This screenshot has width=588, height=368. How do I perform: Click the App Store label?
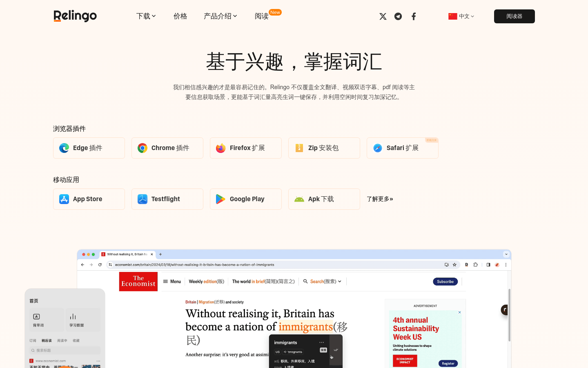click(x=88, y=199)
